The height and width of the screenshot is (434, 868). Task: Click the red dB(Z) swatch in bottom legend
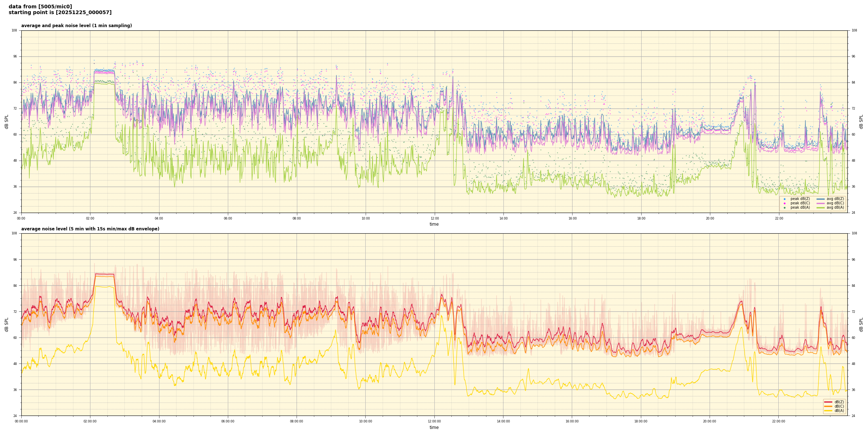click(x=828, y=402)
